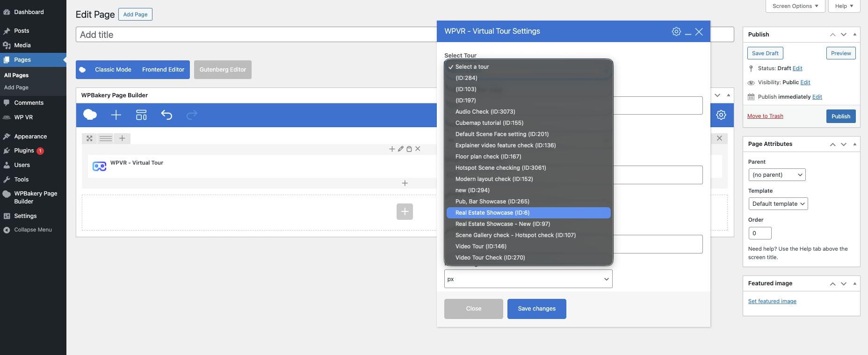Collapse the Publish panel toggle arrow
868x355 pixels.
[854, 35]
